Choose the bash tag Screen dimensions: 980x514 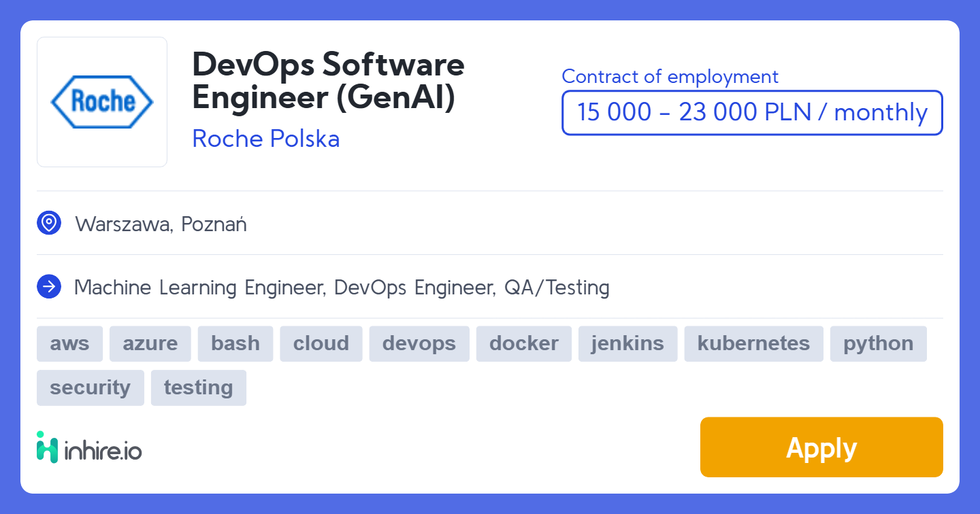[x=235, y=343]
